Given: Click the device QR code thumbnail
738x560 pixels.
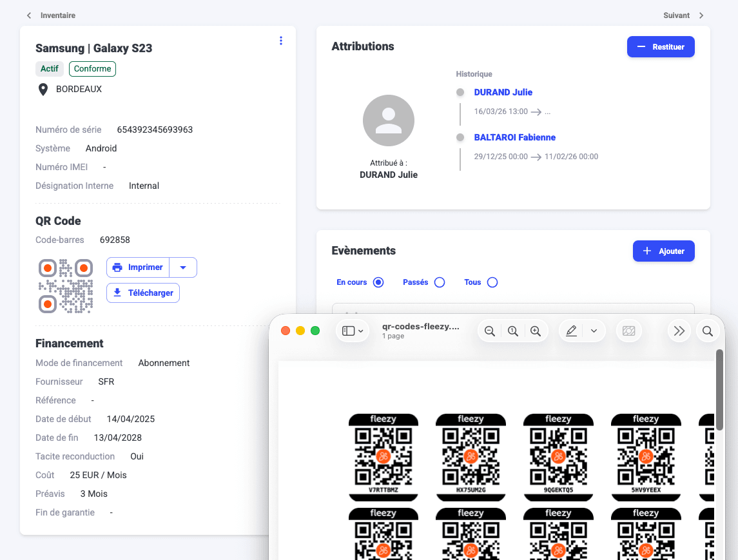Looking at the screenshot, I should click(x=66, y=285).
